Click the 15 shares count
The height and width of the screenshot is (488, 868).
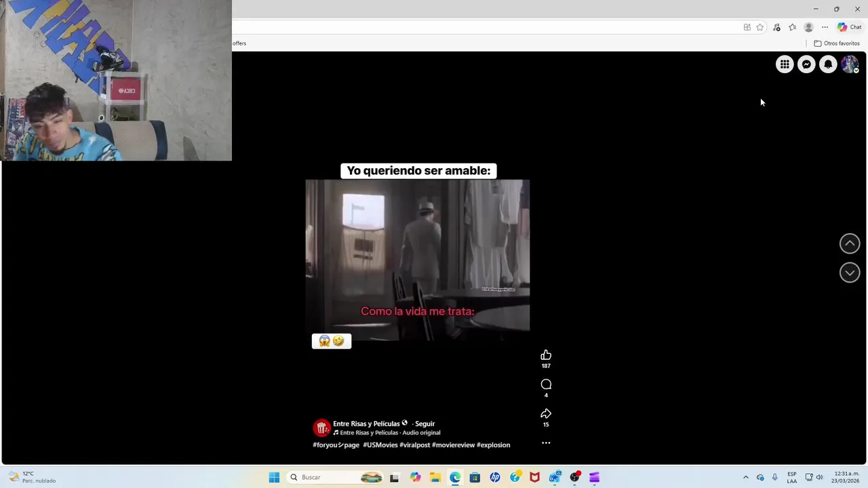[546, 425]
